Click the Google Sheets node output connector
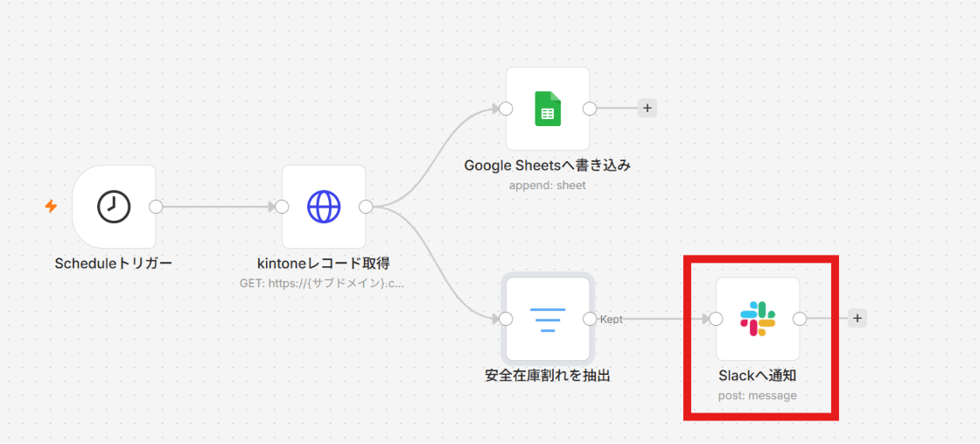The width and height of the screenshot is (980, 444). click(x=590, y=109)
